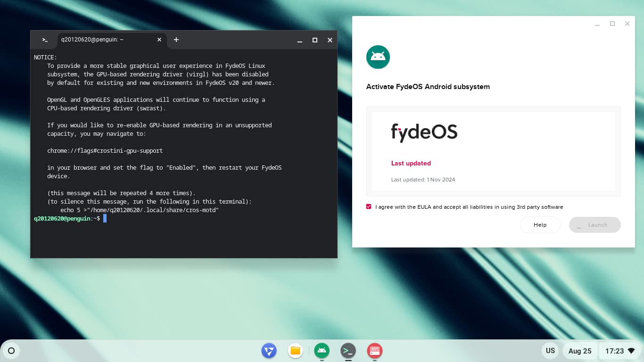Click the terminal command prompt line
This screenshot has width=644, height=362.
70,219
